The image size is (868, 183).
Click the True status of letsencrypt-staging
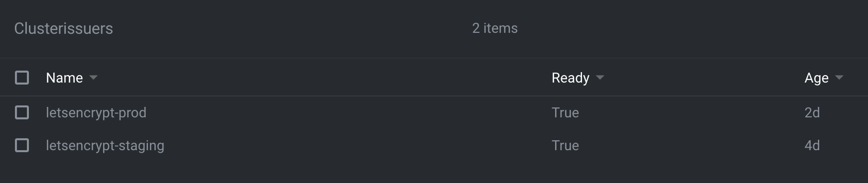coord(565,145)
